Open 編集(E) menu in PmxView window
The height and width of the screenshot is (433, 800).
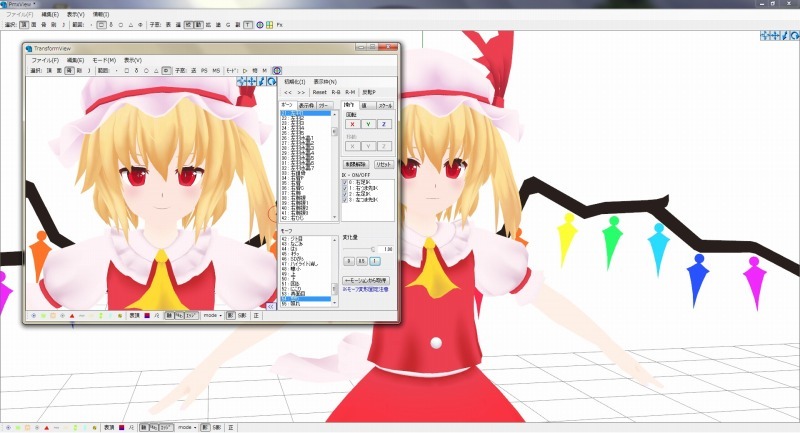coord(49,14)
